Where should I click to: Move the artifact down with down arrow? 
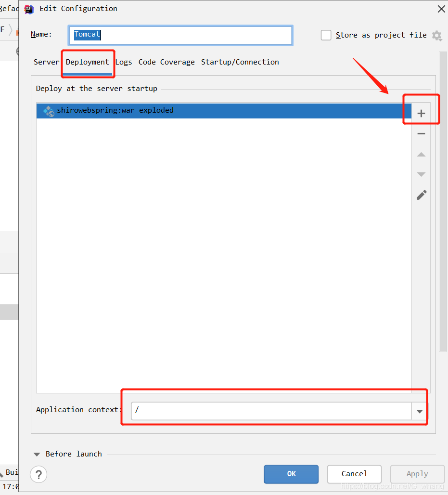pyautogui.click(x=421, y=174)
